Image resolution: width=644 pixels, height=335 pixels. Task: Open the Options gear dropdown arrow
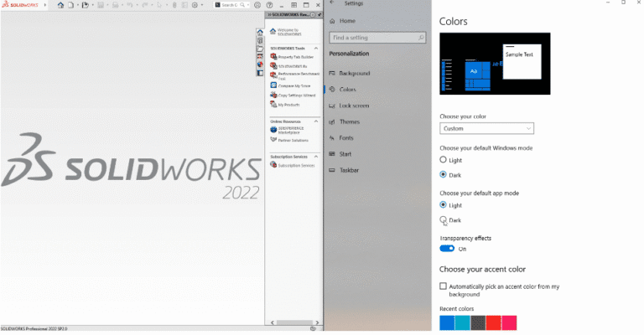click(x=202, y=5)
